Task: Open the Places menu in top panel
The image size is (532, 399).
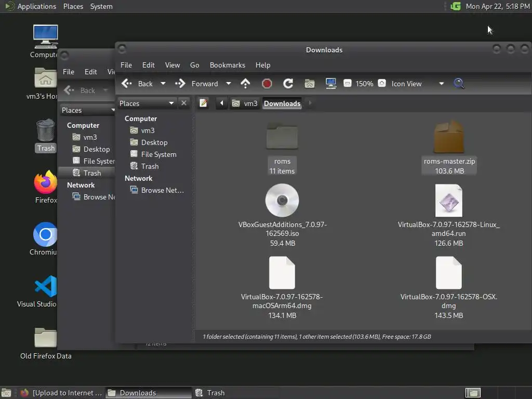Action: click(x=73, y=6)
